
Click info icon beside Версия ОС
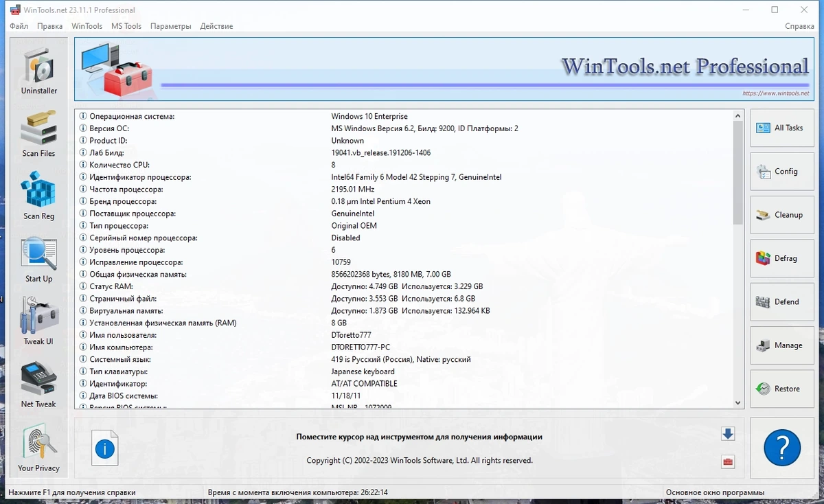pyautogui.click(x=84, y=128)
